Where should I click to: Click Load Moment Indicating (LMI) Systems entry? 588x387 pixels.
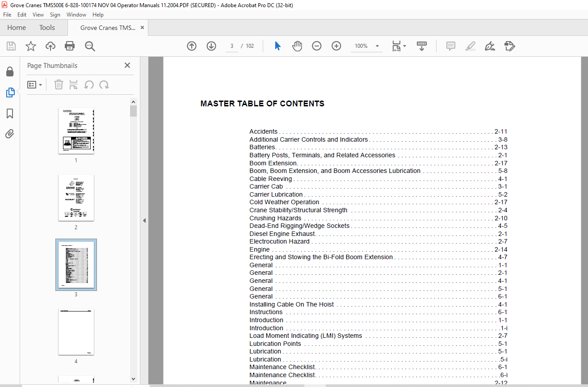click(378, 336)
